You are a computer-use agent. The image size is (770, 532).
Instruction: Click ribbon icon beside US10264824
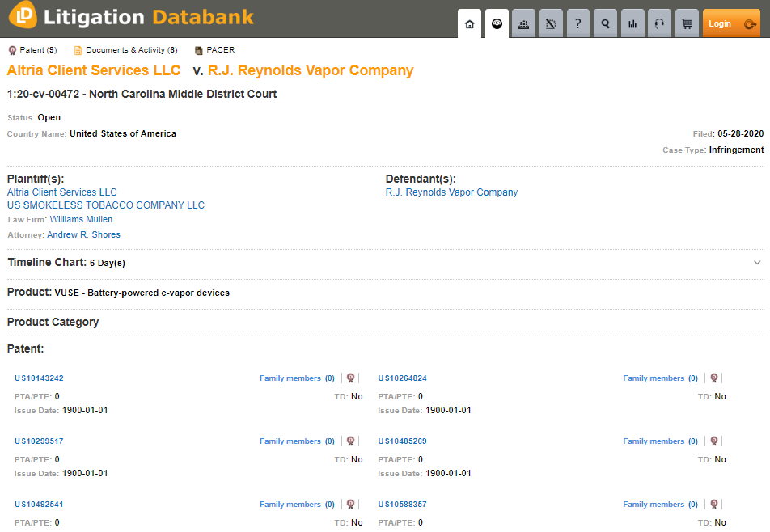tap(714, 378)
